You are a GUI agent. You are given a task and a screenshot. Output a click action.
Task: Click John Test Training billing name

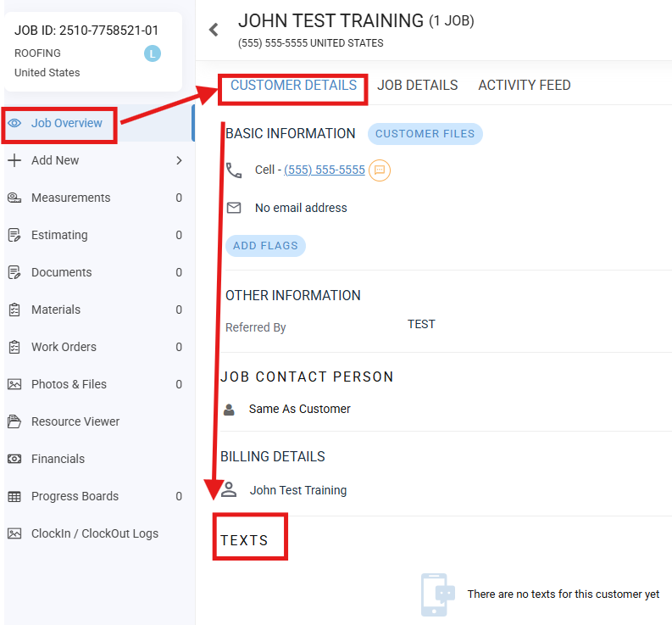298,490
